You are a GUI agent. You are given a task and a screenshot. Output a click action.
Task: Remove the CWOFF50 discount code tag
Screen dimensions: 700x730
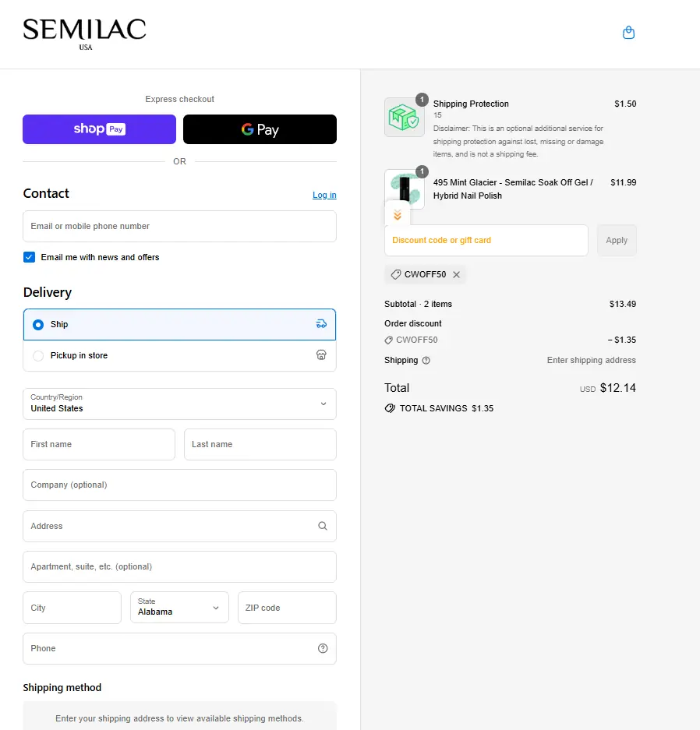pos(457,274)
